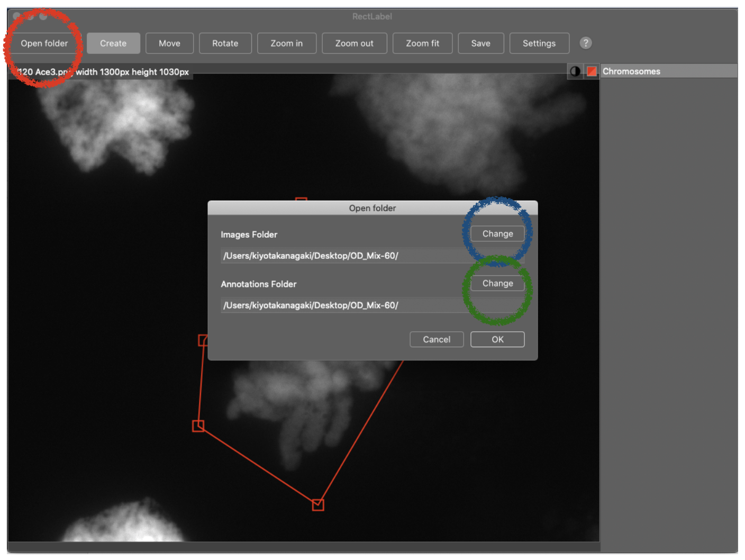Toggle the half-circle contrast icon
The height and width of the screenshot is (560, 745).
[575, 71]
